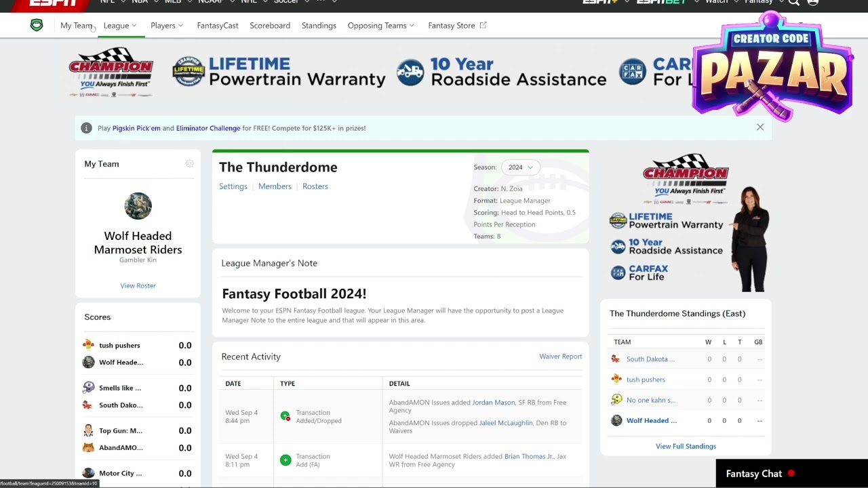Screen dimensions: 868x488
Task: Click the Motor City ... score row text
Action: pyautogui.click(x=121, y=474)
